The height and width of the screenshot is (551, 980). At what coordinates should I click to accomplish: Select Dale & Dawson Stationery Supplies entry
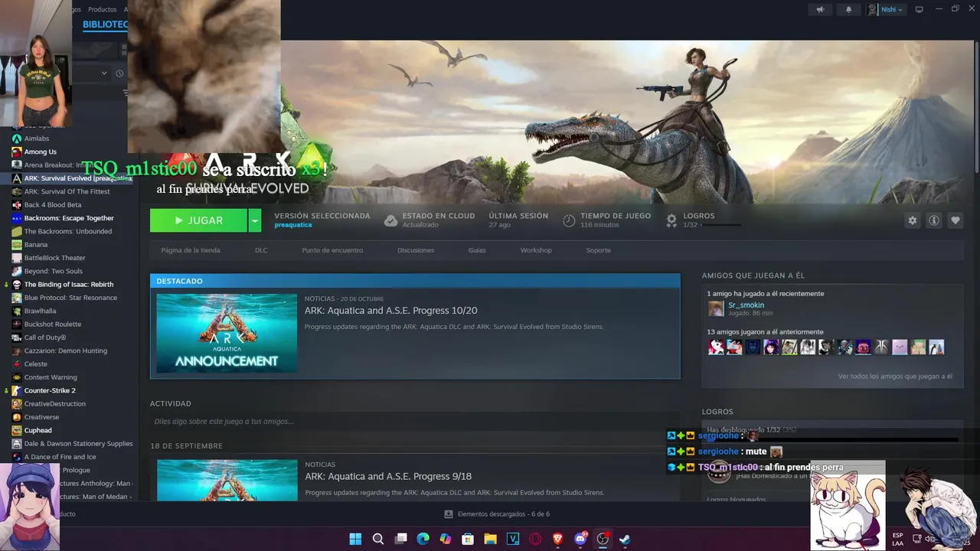pos(78,444)
